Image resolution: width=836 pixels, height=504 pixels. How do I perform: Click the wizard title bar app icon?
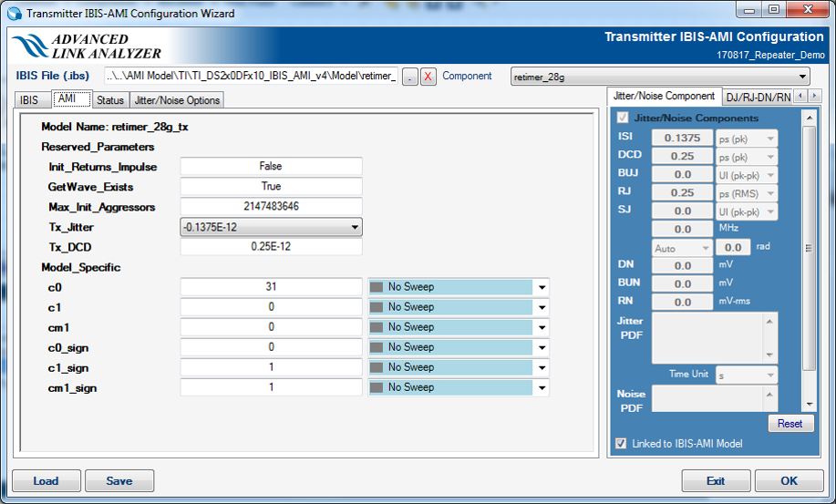pos(15,14)
